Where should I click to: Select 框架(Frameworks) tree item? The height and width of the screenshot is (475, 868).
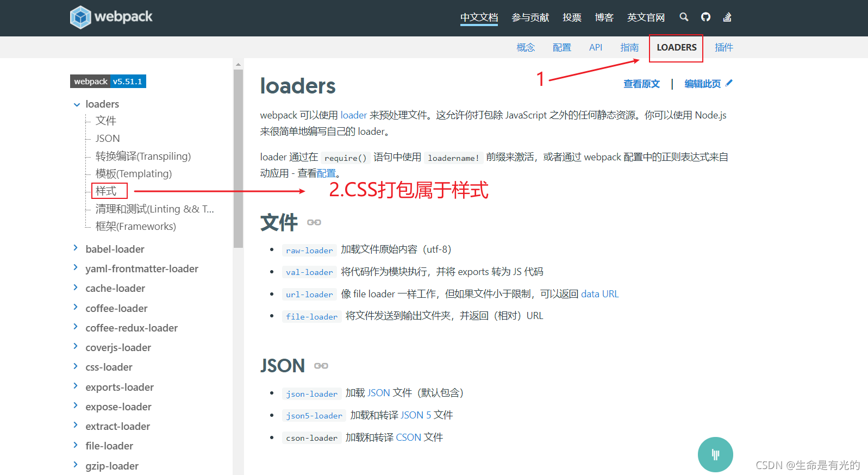click(136, 226)
